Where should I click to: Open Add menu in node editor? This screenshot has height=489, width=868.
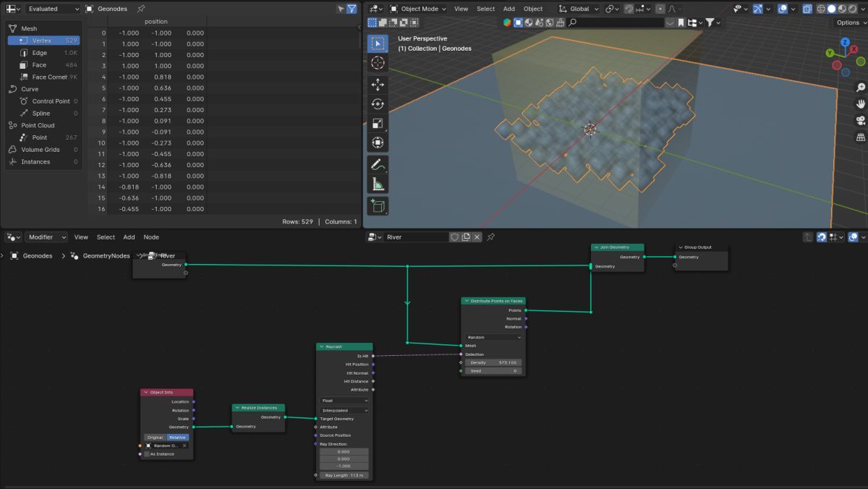point(129,237)
